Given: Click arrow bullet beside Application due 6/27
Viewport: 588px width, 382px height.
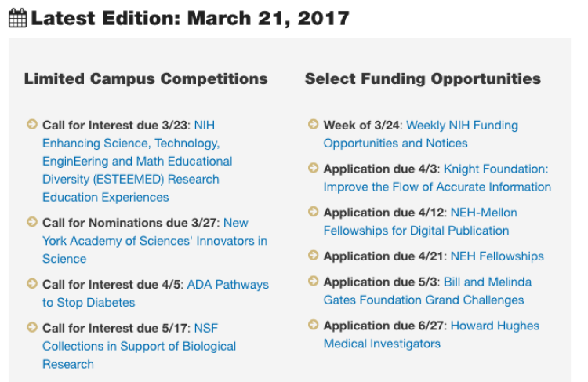Looking at the screenshot, I should tap(313, 324).
